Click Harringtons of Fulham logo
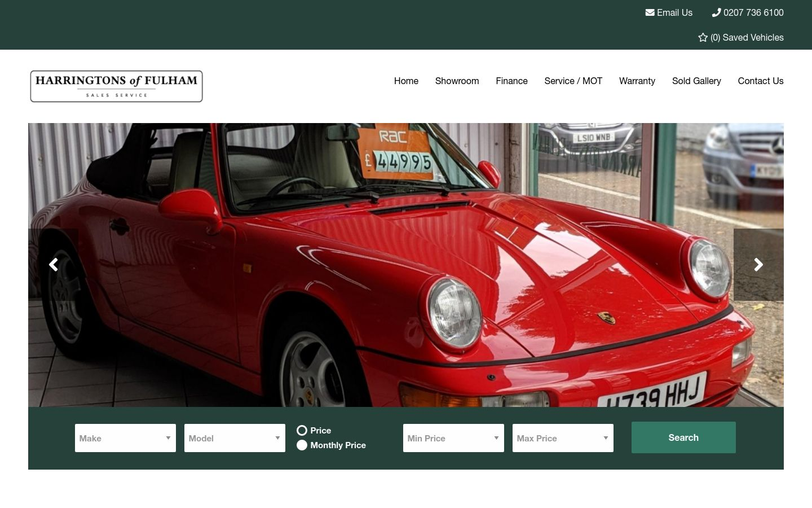Screen dimensions: 812x508 pyautogui.click(x=116, y=86)
